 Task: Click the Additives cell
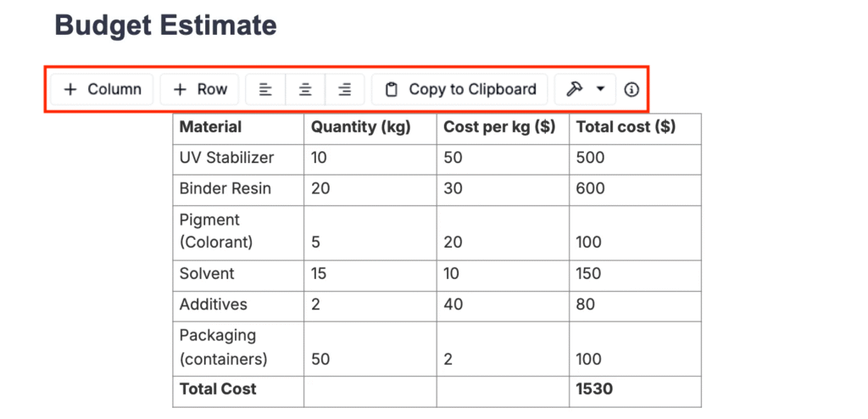tap(237, 304)
